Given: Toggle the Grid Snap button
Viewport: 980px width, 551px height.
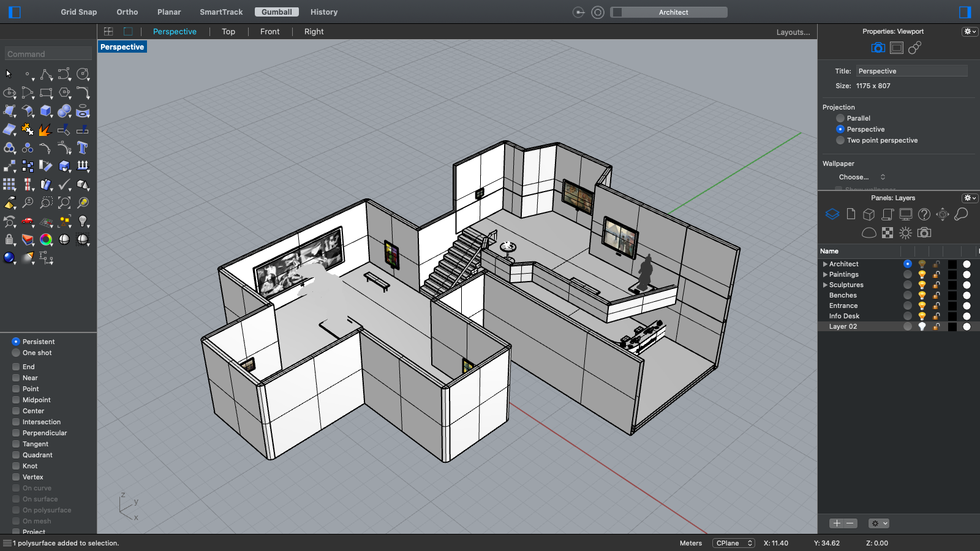Looking at the screenshot, I should pyautogui.click(x=78, y=12).
